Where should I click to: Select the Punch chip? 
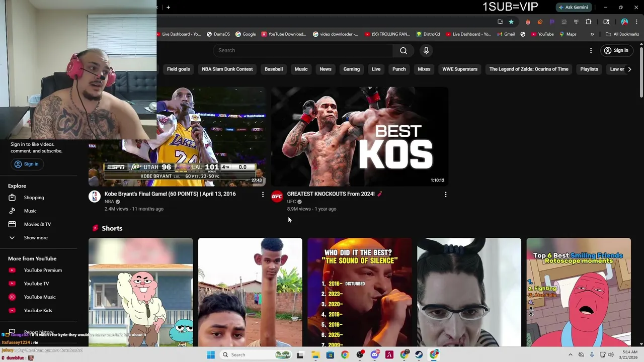(399, 69)
